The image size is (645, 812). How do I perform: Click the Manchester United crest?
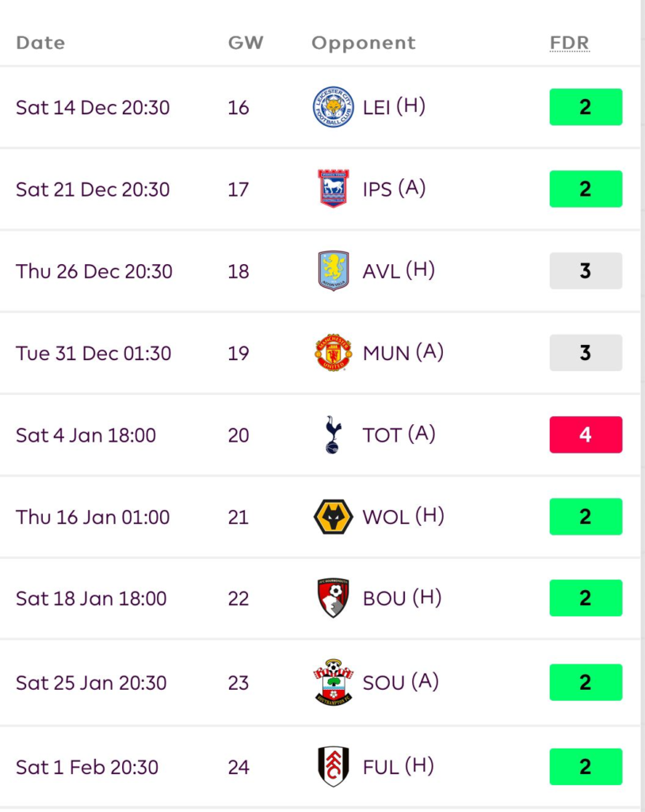(x=333, y=353)
